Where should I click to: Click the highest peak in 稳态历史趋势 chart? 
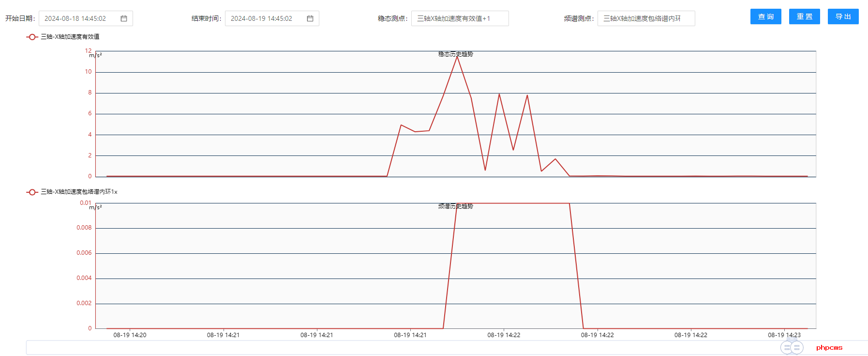(x=457, y=57)
